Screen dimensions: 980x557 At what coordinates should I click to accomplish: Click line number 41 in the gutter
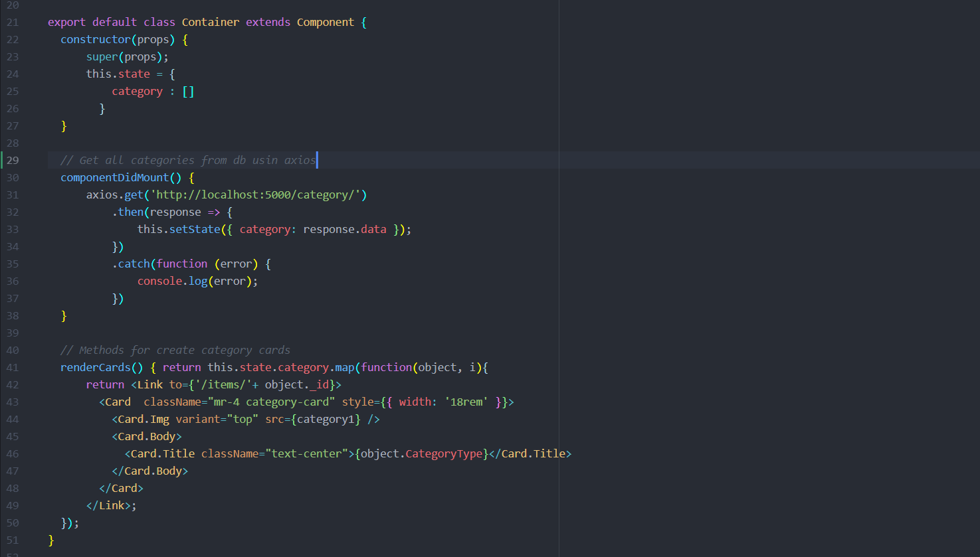click(x=13, y=367)
